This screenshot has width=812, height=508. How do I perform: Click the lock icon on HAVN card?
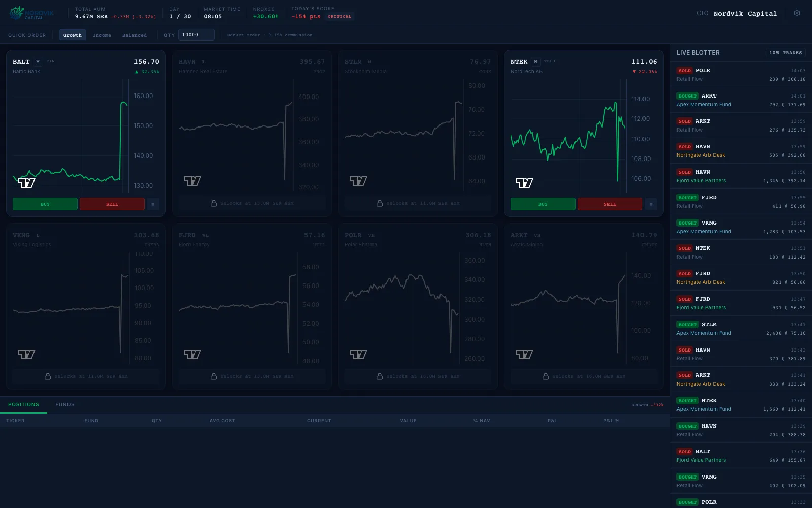tap(214, 203)
